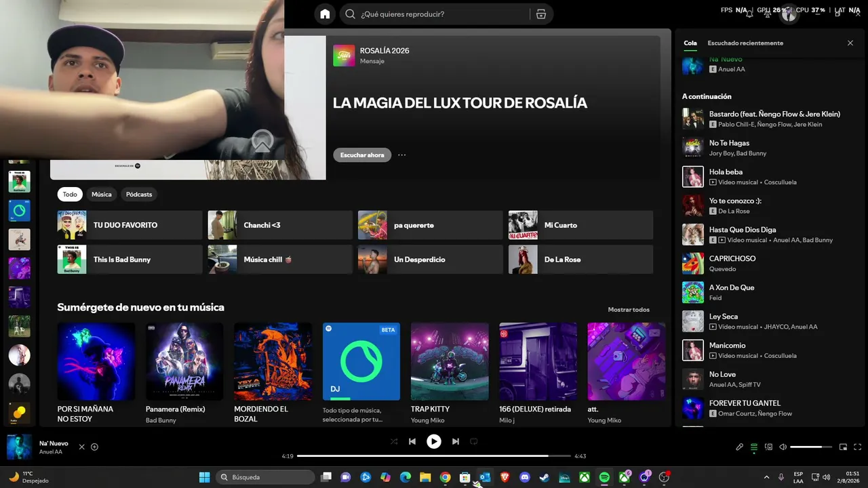Toggle the queue view icon

point(754,447)
